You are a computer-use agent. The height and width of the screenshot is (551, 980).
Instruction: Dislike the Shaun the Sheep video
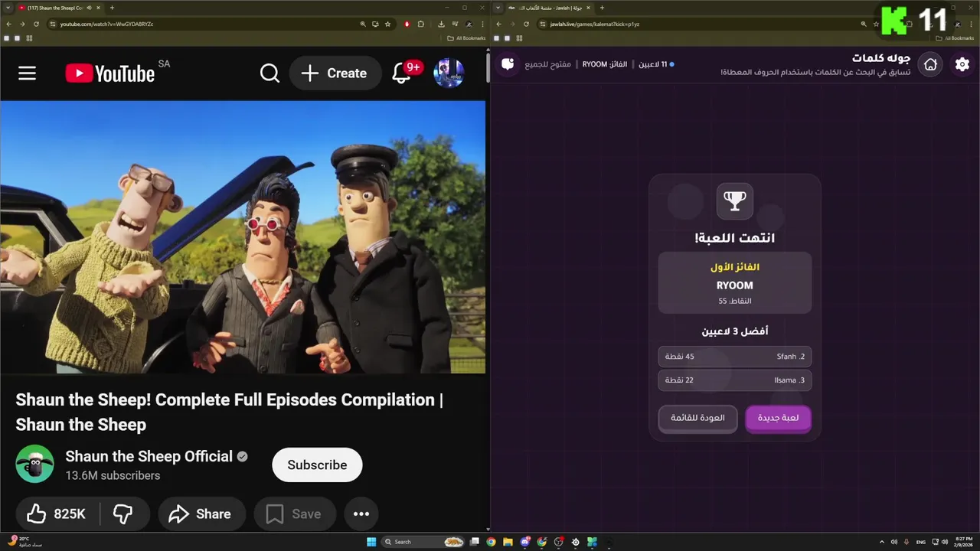tap(123, 514)
